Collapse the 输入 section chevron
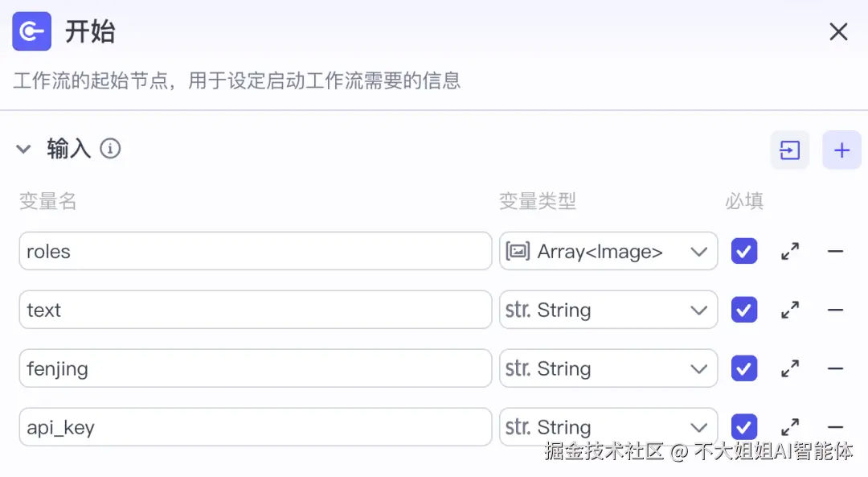The image size is (868, 477). click(x=24, y=149)
